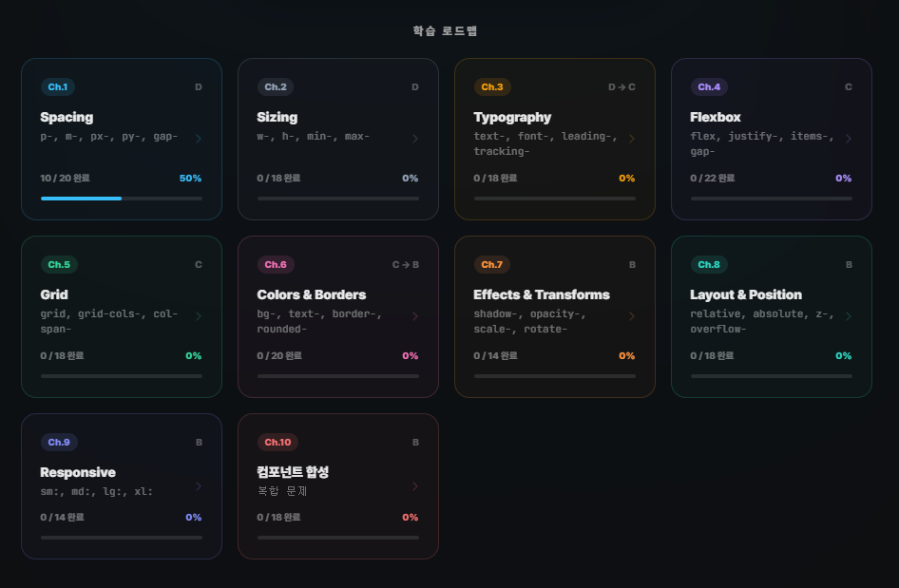Expand the Responsive chapter chevron arrow

point(199,486)
